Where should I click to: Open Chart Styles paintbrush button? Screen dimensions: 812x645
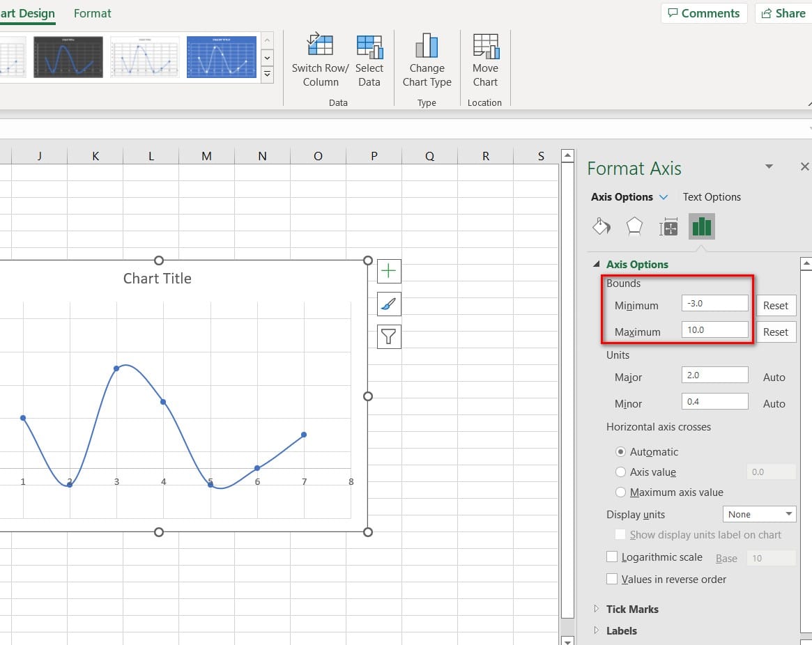(389, 304)
